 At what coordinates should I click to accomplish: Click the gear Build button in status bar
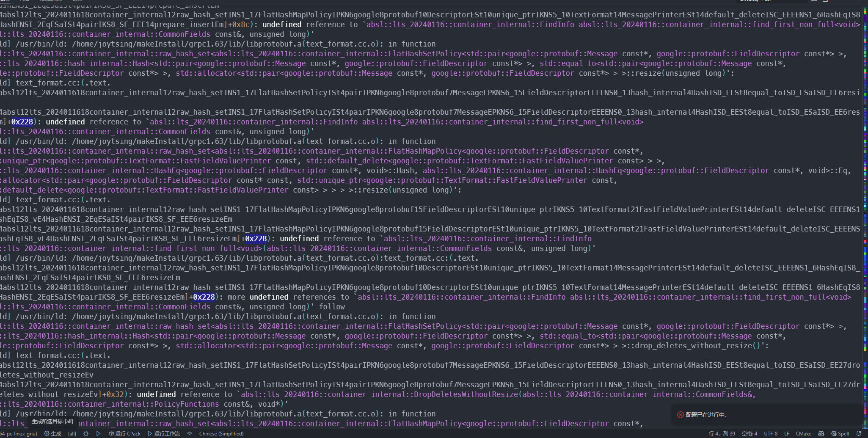pyautogui.click(x=52, y=434)
